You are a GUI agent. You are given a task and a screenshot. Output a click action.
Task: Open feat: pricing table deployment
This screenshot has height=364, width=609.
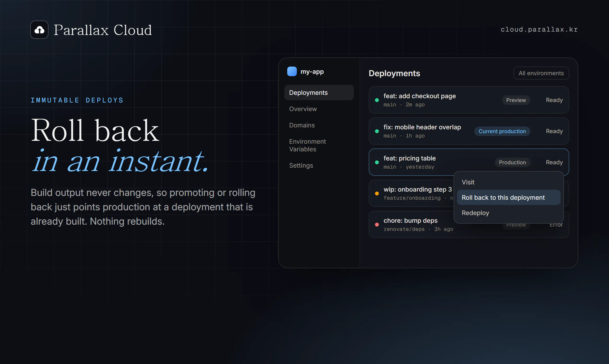pyautogui.click(x=469, y=162)
